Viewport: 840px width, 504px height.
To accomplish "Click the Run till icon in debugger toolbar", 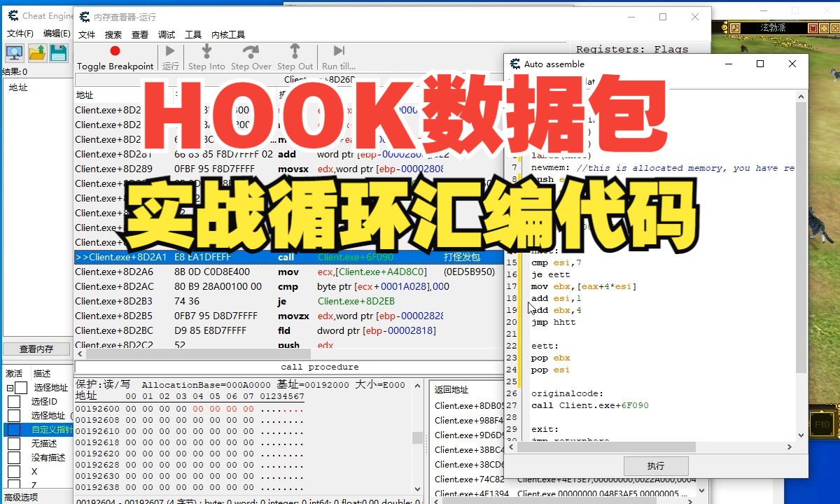I will point(337,51).
